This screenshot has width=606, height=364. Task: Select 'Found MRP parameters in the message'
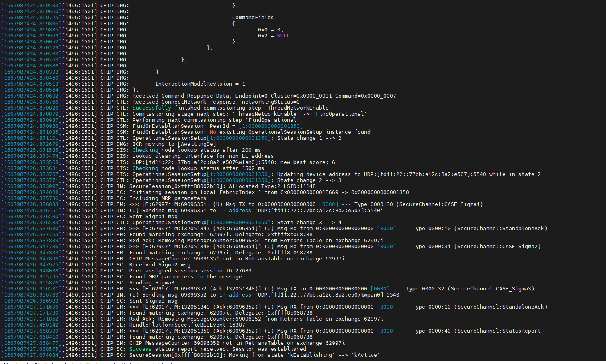pos(186,277)
